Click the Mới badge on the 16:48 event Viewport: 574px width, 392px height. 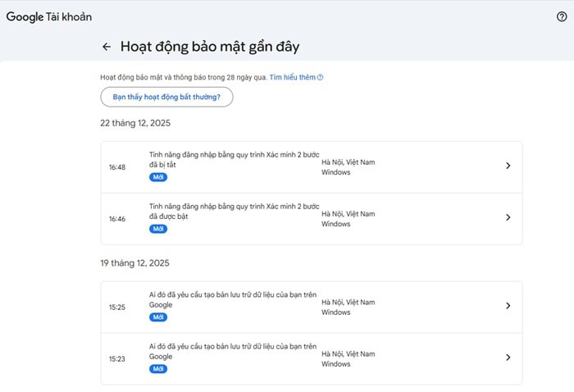tap(158, 177)
